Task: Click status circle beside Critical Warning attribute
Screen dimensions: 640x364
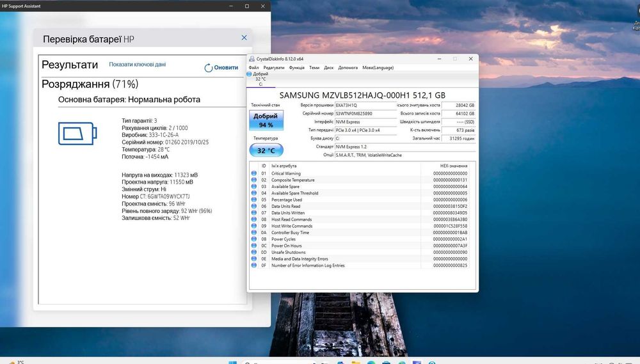Action: click(x=254, y=173)
